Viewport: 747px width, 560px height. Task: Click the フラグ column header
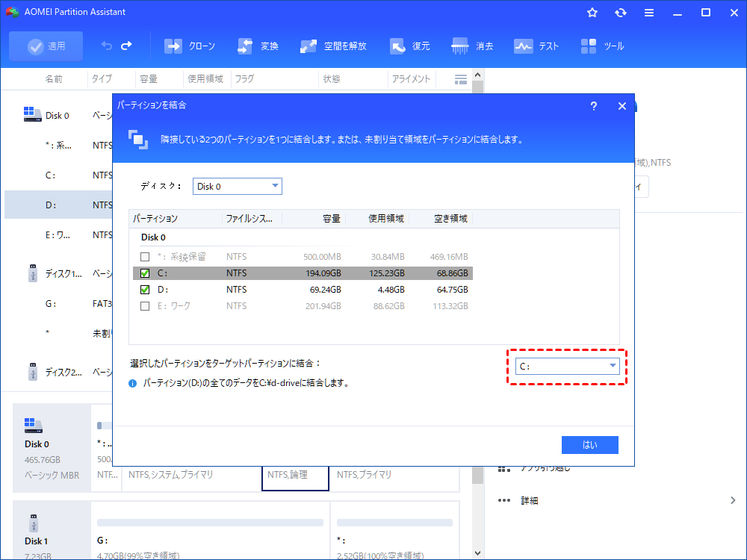244,79
